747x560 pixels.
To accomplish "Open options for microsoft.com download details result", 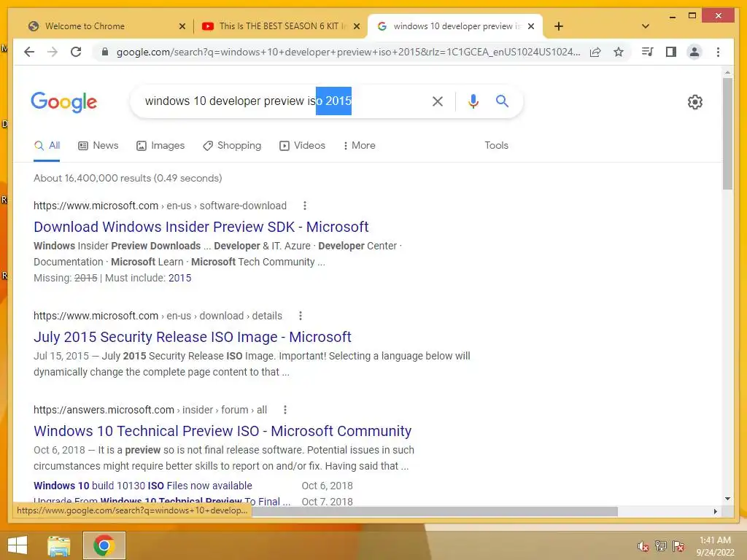I will (x=300, y=316).
